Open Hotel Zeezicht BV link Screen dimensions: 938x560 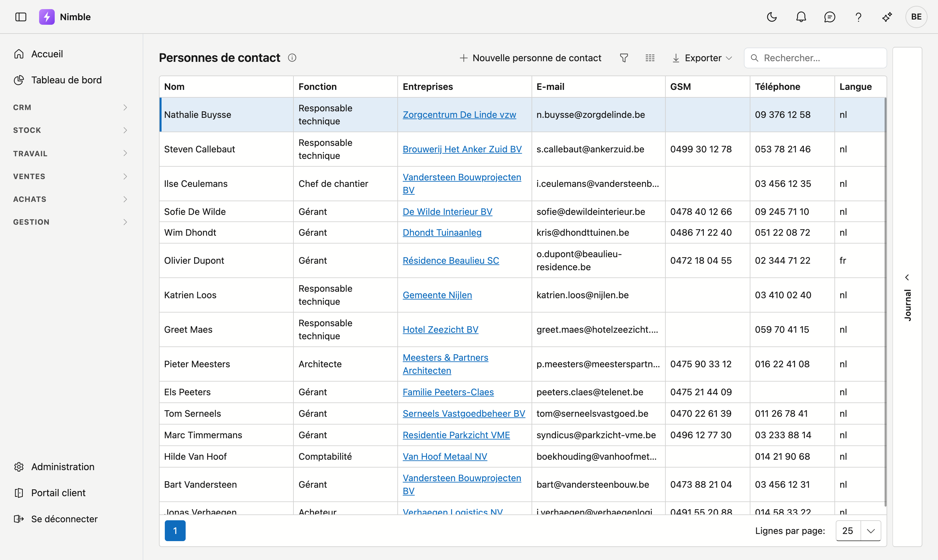pos(440,329)
